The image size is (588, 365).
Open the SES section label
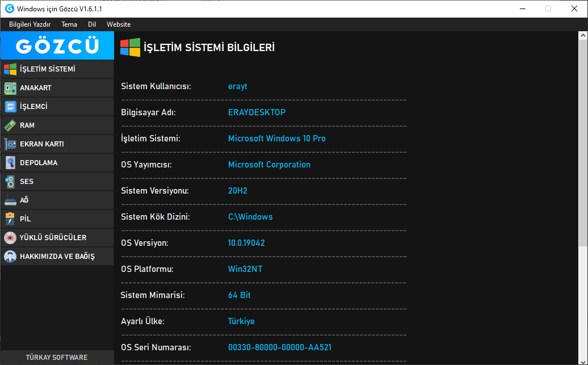(27, 182)
